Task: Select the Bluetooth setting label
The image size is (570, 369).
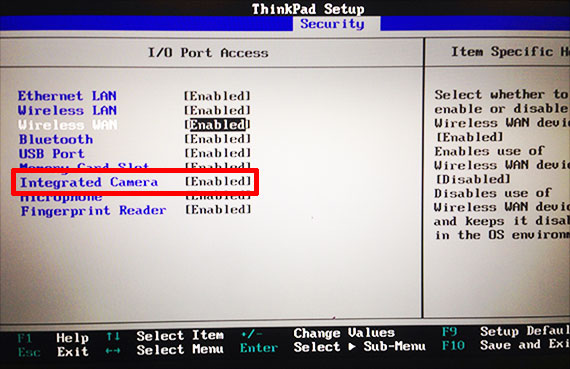Action: (56, 139)
